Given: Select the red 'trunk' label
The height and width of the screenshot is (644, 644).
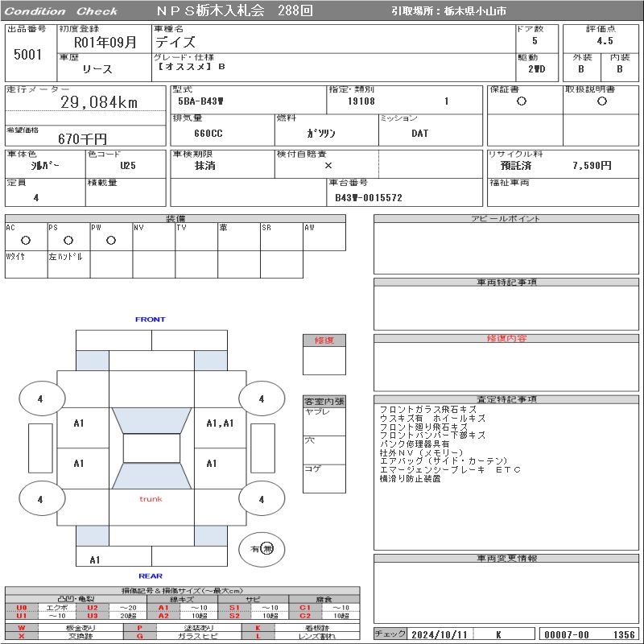Looking at the screenshot, I should pyautogui.click(x=151, y=499).
